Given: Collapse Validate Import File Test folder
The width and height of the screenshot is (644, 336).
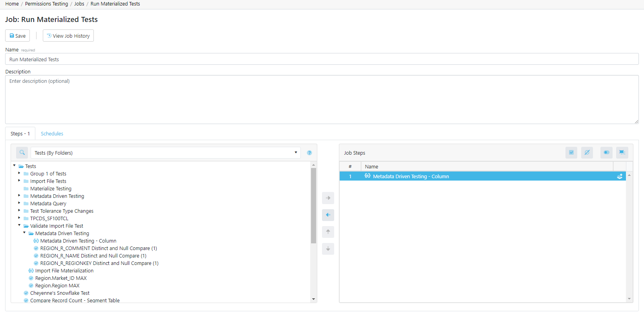Looking at the screenshot, I should pos(19,225).
